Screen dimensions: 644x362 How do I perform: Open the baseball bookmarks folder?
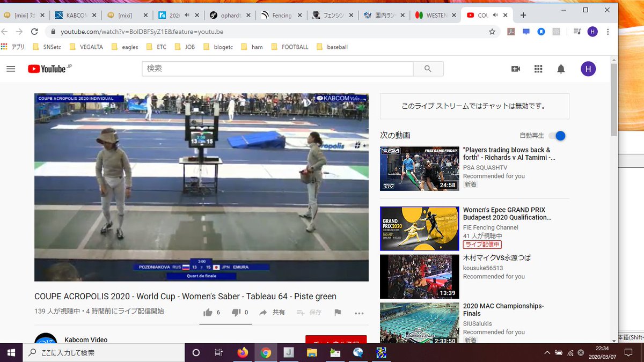pyautogui.click(x=332, y=47)
